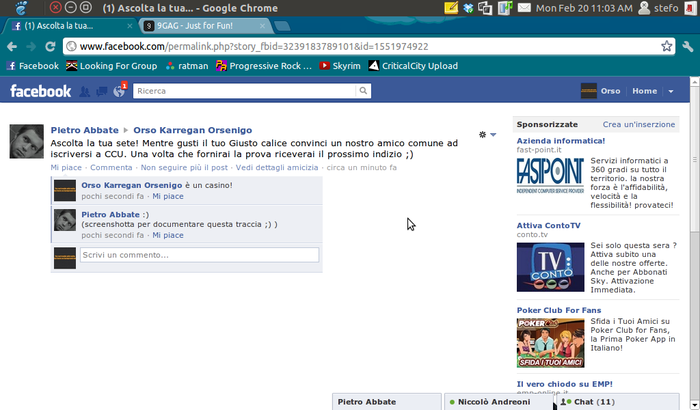Click the Scrivi un commento field
The width and height of the screenshot is (700, 410).
200,255
